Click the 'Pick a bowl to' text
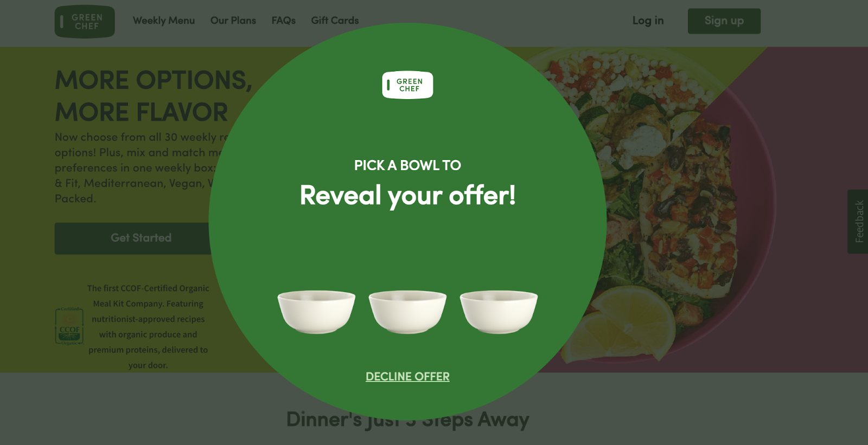Viewport: 868px width, 445px height. [407, 165]
